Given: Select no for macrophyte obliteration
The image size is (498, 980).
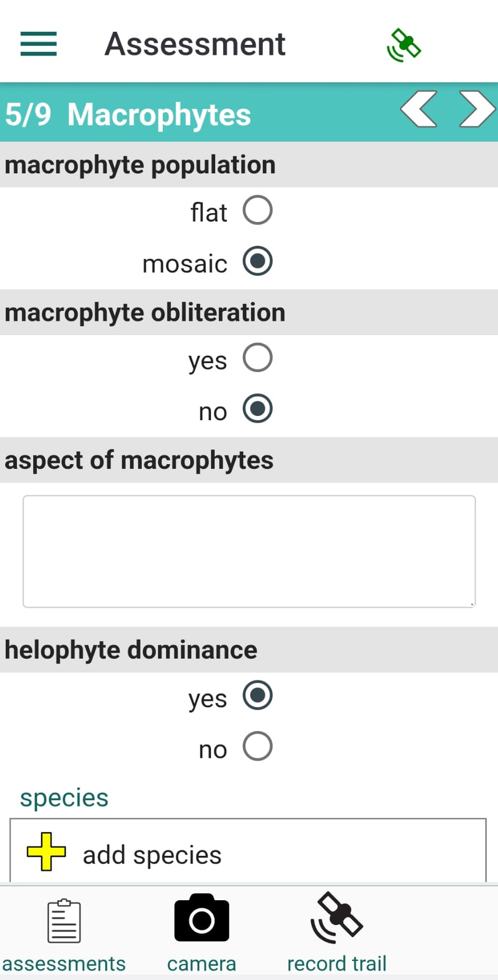Looking at the screenshot, I should [x=257, y=409].
